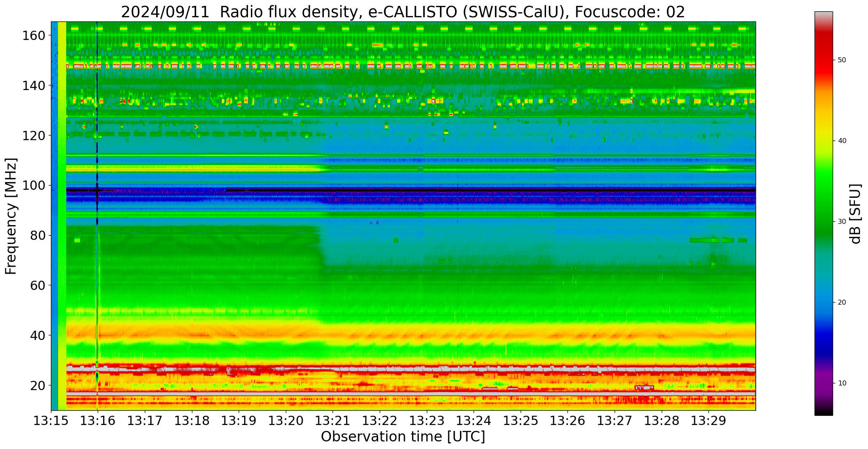Click the red-white band near 26 MHz
This screenshot has height=449, width=868.
point(411,369)
